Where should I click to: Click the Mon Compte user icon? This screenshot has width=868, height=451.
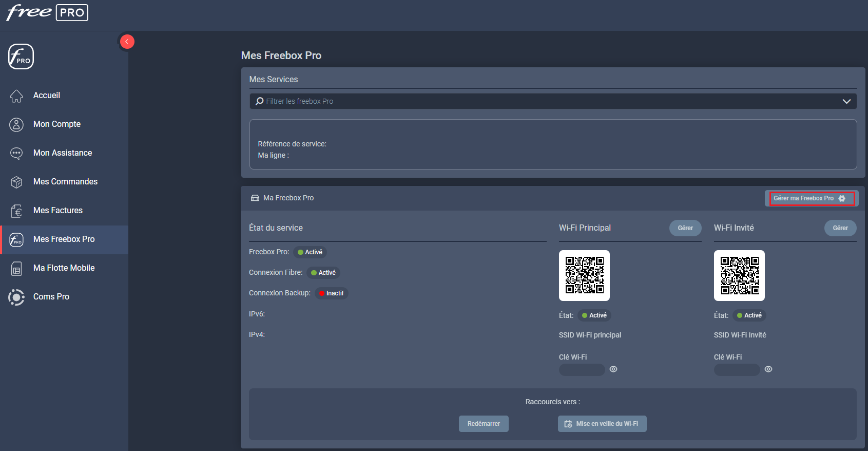tap(16, 124)
